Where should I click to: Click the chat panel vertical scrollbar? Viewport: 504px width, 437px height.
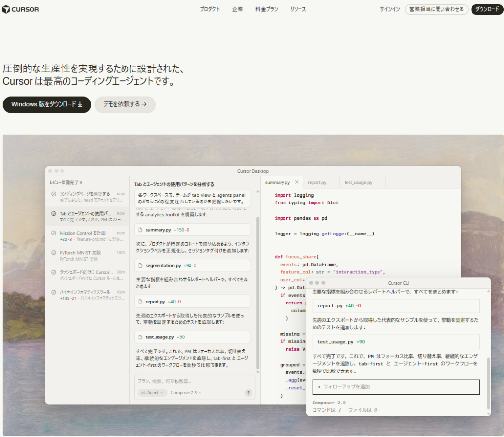(x=258, y=293)
